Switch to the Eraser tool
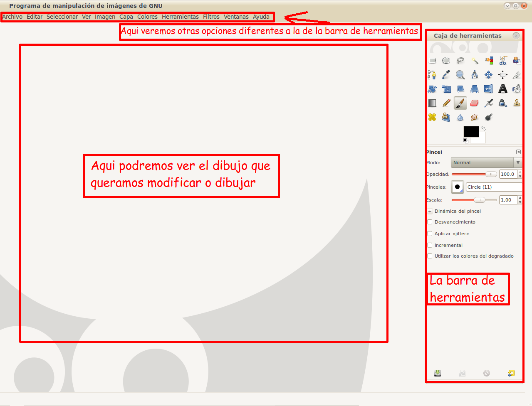 (x=474, y=103)
